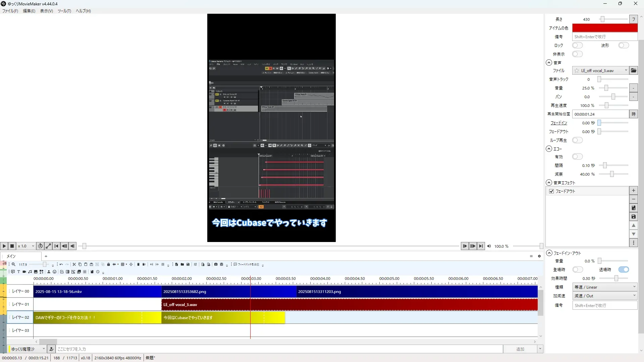The image size is (644, 362).
Task: Click the cut (scissors) timeline icon
Action: 74,264
